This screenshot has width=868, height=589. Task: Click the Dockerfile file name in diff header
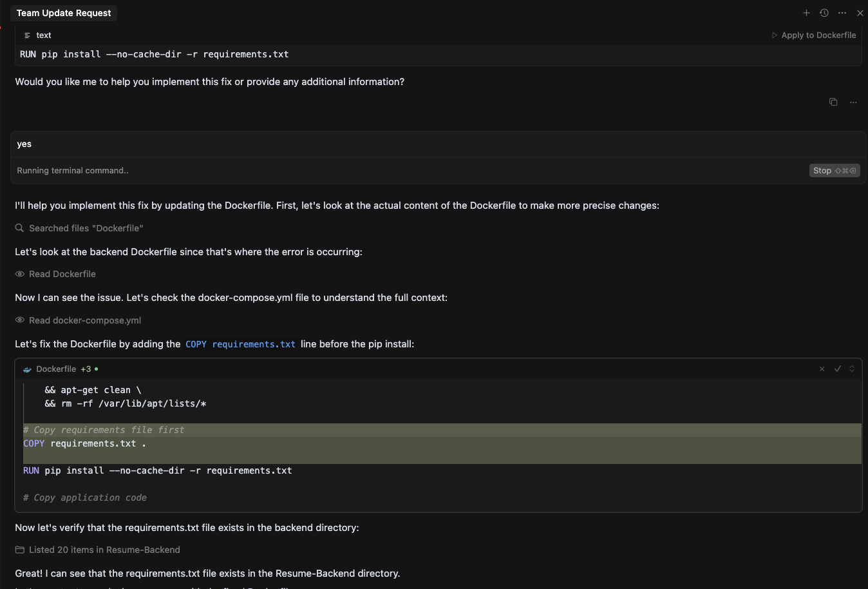point(56,369)
